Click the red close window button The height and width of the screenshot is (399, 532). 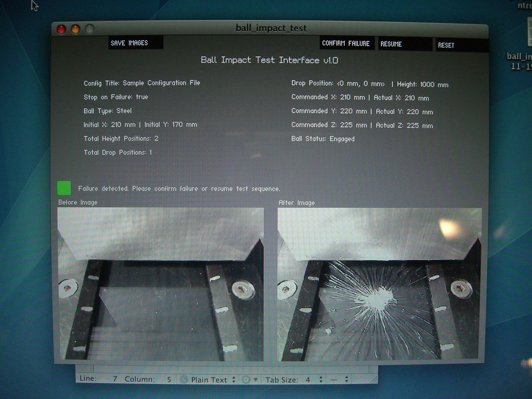click(61, 29)
